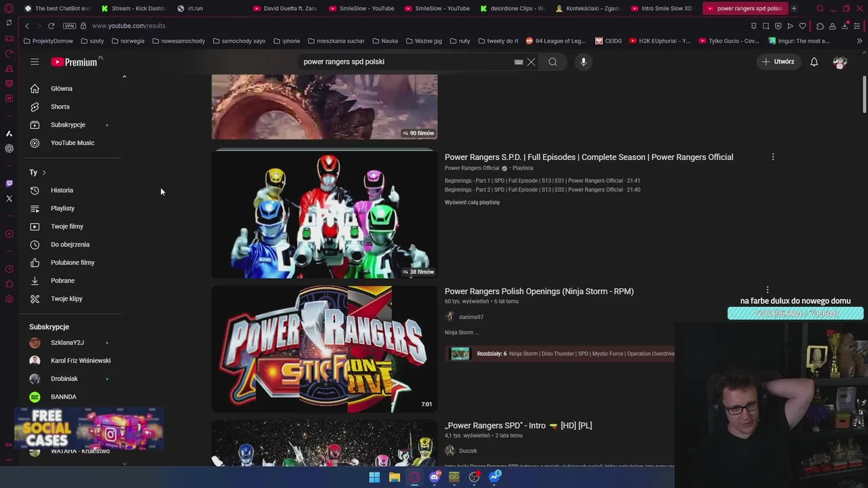
Task: Open Karol Friz Wiśniewski subscription
Action: (x=72, y=361)
